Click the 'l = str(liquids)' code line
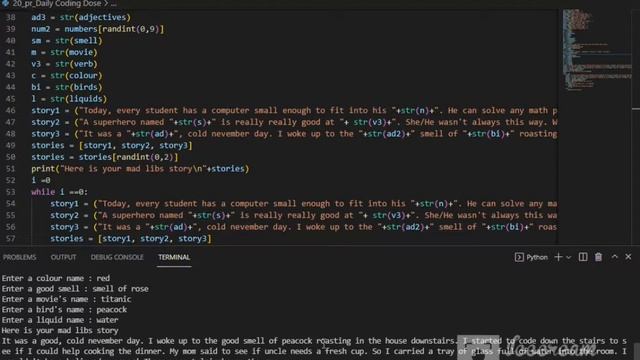The image size is (640, 360). [x=69, y=99]
